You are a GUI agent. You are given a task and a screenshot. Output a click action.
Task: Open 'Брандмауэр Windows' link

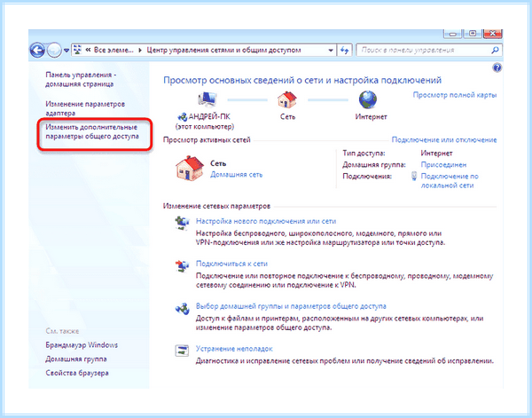pos(82,345)
